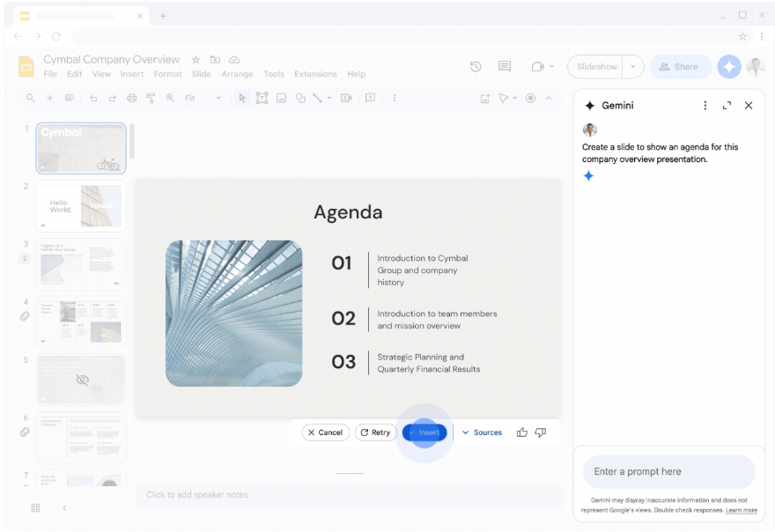
Task: Open Slideshow options dropdown arrow
Action: (631, 66)
